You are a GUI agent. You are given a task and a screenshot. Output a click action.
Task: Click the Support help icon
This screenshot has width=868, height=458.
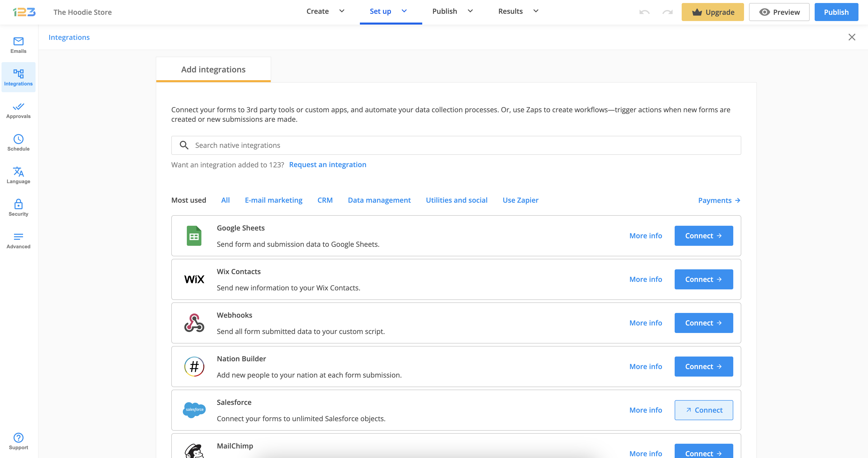[18, 441]
